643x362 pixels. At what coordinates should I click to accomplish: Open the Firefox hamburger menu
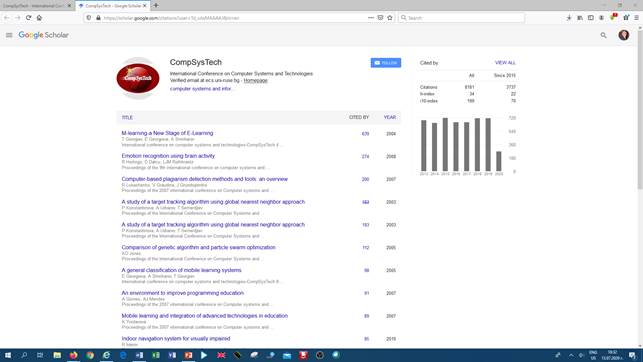tap(636, 18)
